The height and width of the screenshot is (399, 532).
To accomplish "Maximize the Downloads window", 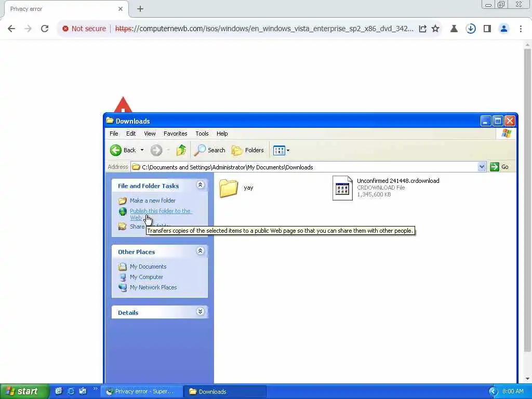I will point(498,121).
